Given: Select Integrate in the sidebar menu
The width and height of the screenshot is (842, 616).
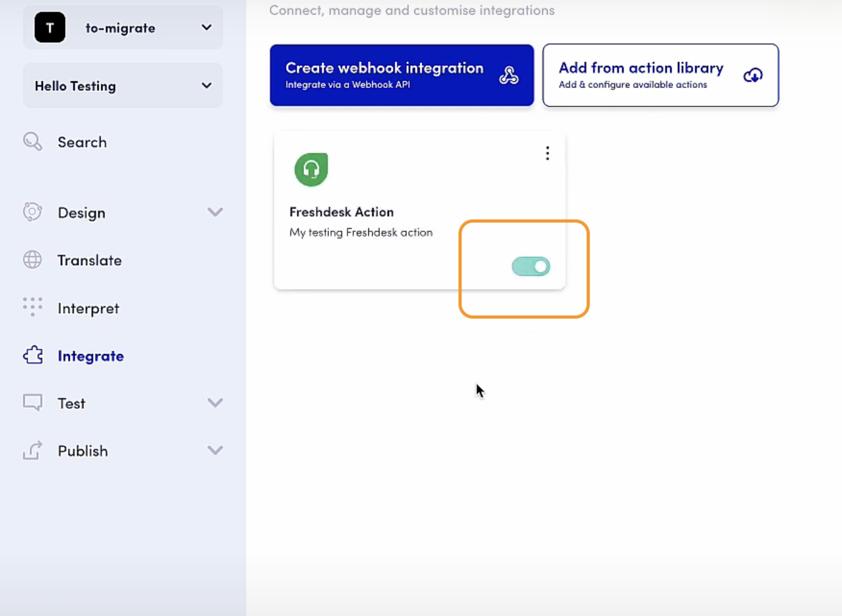Looking at the screenshot, I should tap(90, 356).
